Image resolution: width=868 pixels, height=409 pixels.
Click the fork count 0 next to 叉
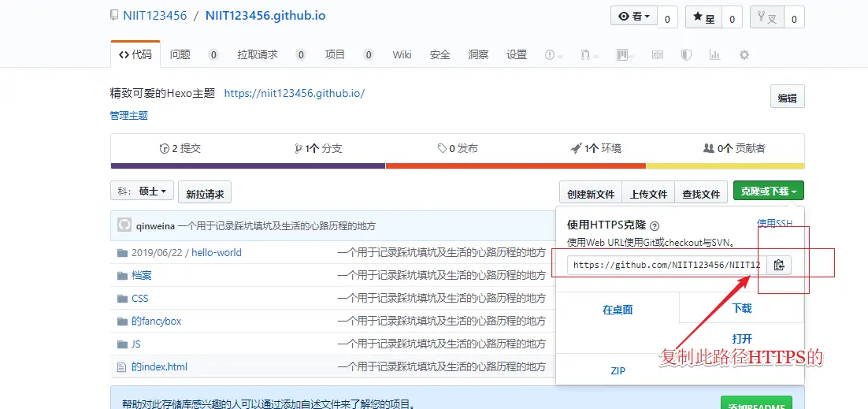[794, 18]
